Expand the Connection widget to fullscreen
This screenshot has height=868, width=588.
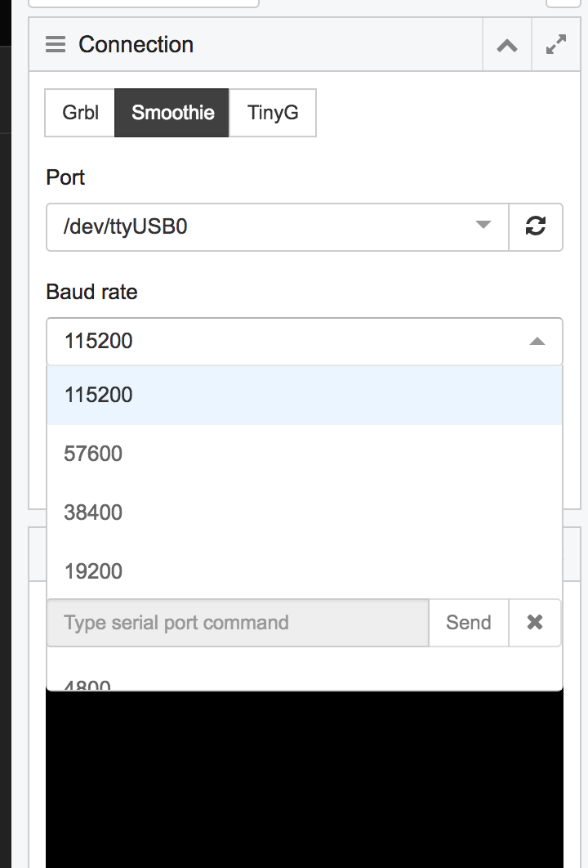(x=556, y=45)
